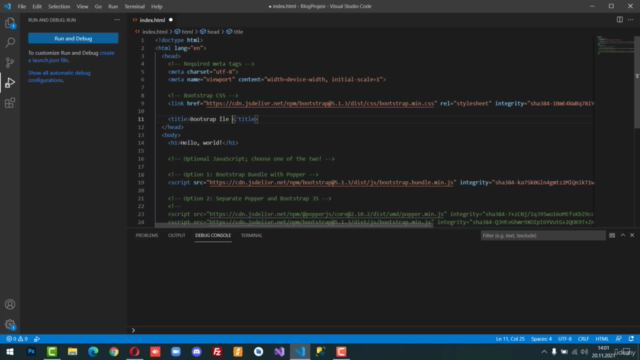Show hidden system tray icons
Image resolution: width=640 pixels, height=360 pixels.
[544, 351]
